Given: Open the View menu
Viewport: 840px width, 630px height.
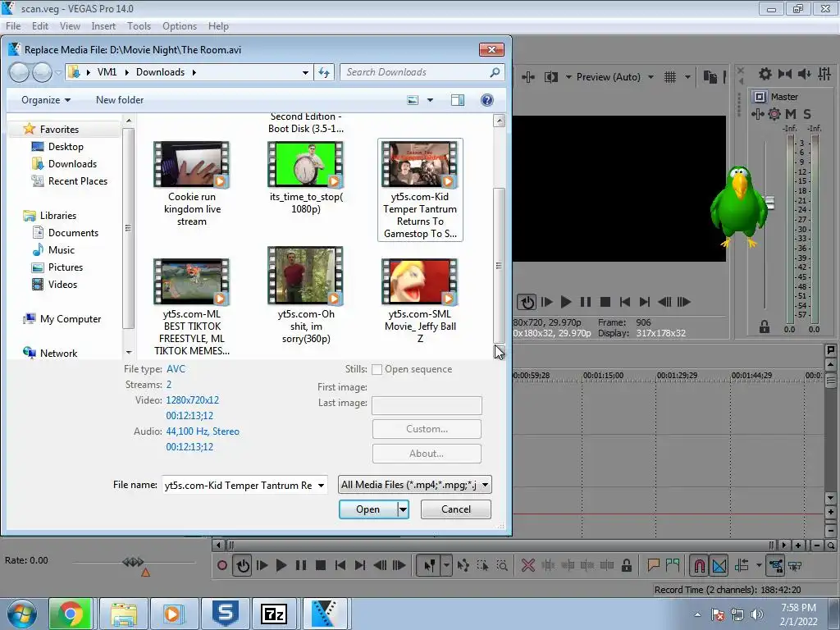Looking at the screenshot, I should [71, 26].
